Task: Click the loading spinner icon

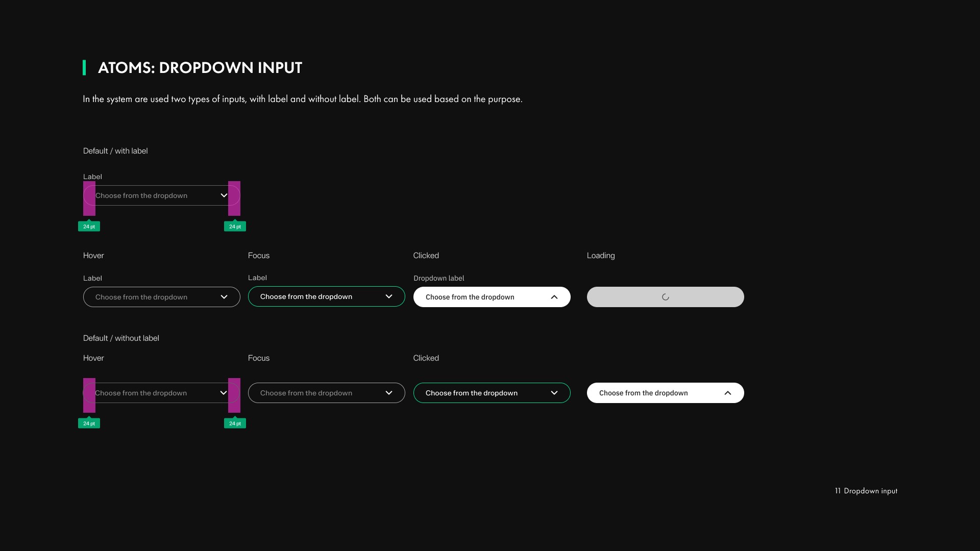Action: point(665,297)
